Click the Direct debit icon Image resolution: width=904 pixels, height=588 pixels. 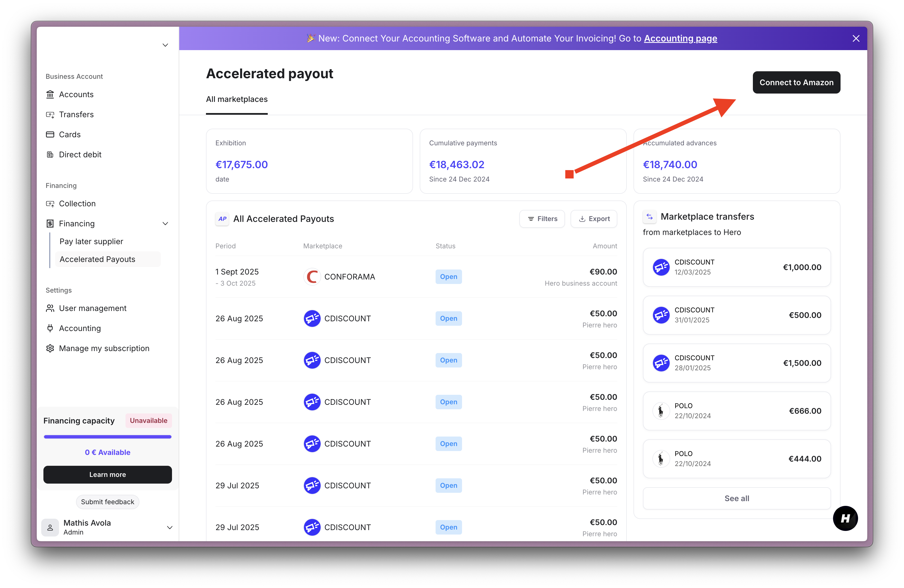(x=50, y=155)
